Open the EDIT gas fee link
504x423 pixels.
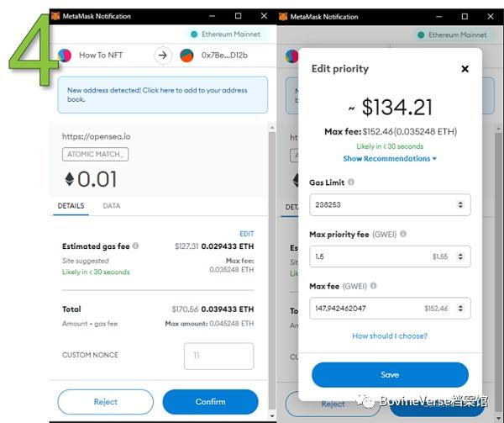click(246, 234)
